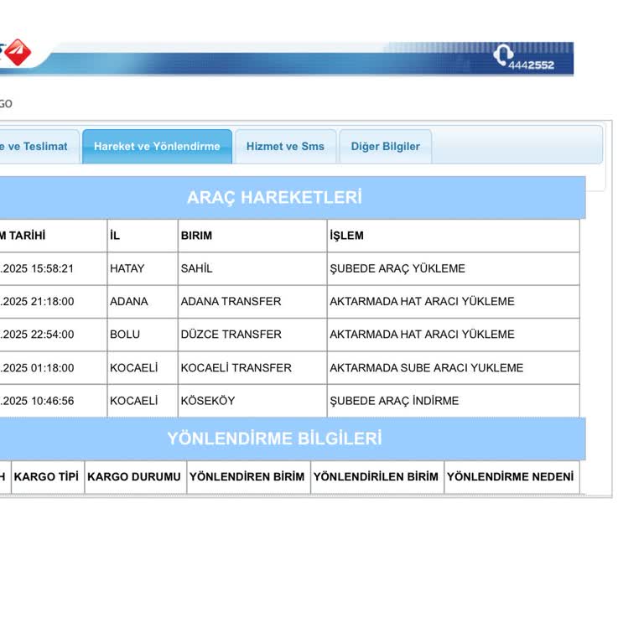Click the ARAÇ HAREKETLERİ section header
The image size is (644, 644).
pos(274,198)
